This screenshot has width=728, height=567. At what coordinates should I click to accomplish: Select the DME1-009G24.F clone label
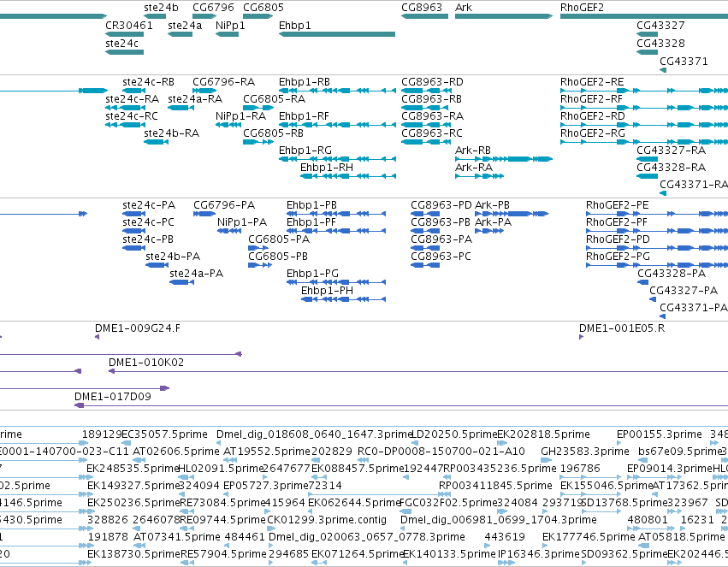tap(138, 328)
